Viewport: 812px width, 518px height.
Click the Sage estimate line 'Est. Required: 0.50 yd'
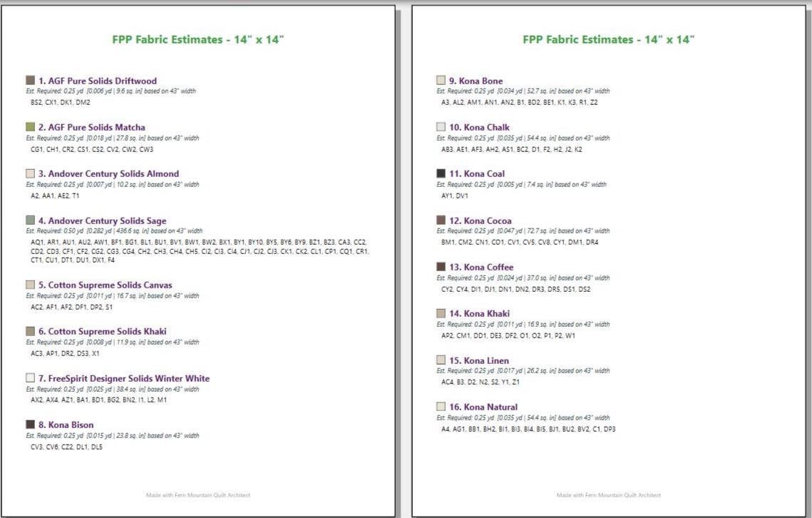click(115, 230)
